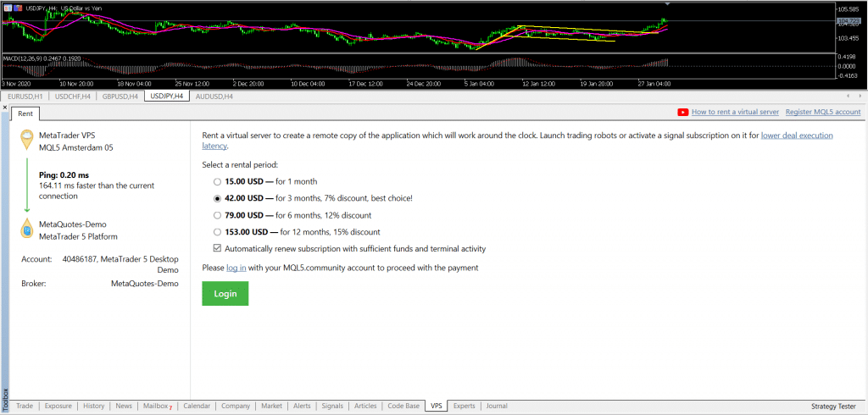The width and height of the screenshot is (868, 415).
Task: Click the account number 40486187 text
Action: pyautogui.click(x=81, y=259)
